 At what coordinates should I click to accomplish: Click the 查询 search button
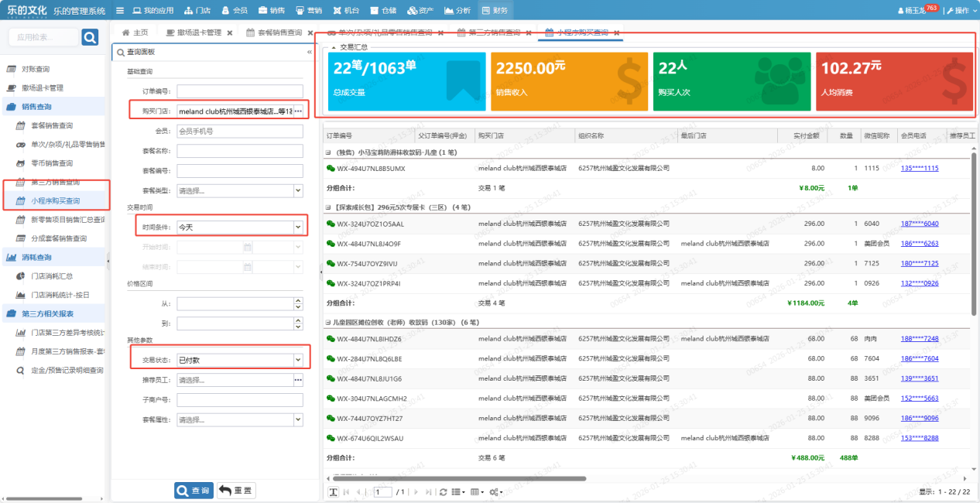194,491
